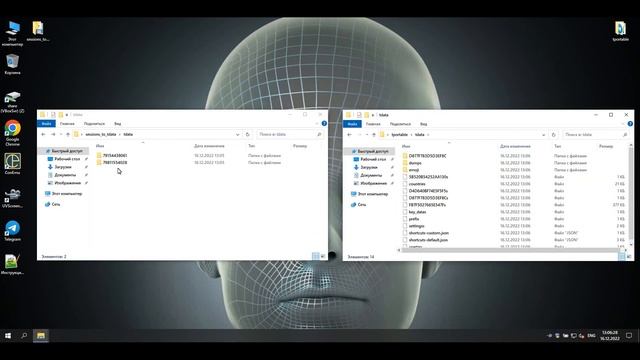
Task: Open the sessions_to folder icon on desktop
Action: point(38,31)
